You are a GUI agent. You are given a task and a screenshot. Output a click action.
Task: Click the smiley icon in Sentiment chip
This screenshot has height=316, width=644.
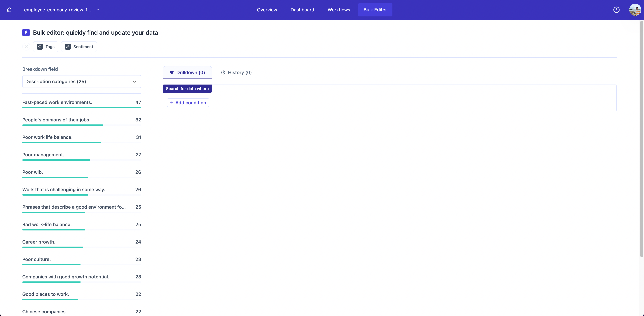[68, 47]
